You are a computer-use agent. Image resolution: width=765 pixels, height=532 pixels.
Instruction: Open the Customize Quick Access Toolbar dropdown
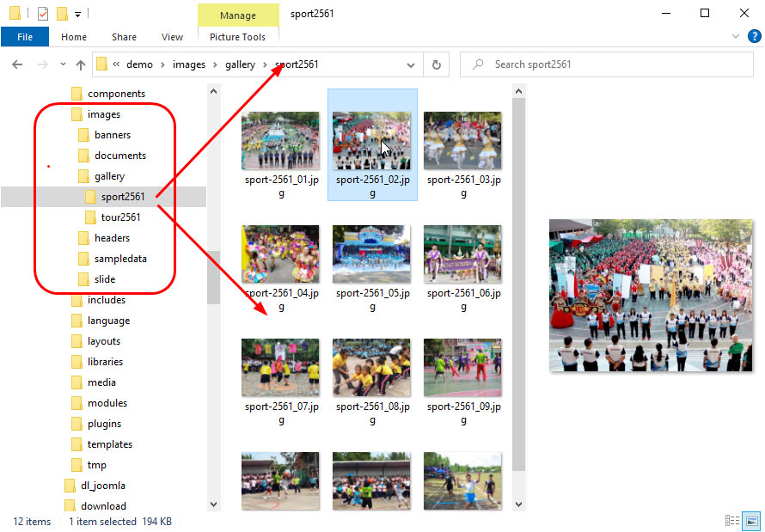pos(77,15)
